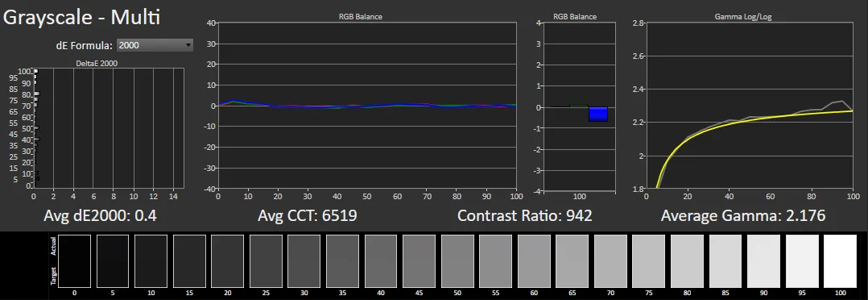Select the 35 grayscale swatch

click(342, 260)
